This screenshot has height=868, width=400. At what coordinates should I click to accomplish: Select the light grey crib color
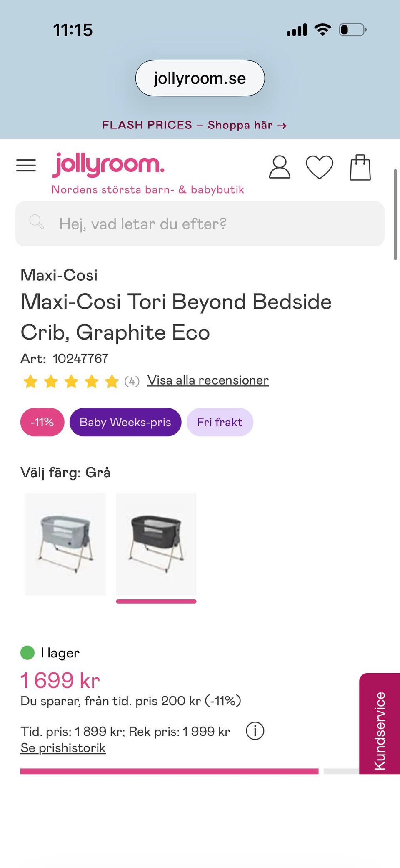[x=65, y=544]
